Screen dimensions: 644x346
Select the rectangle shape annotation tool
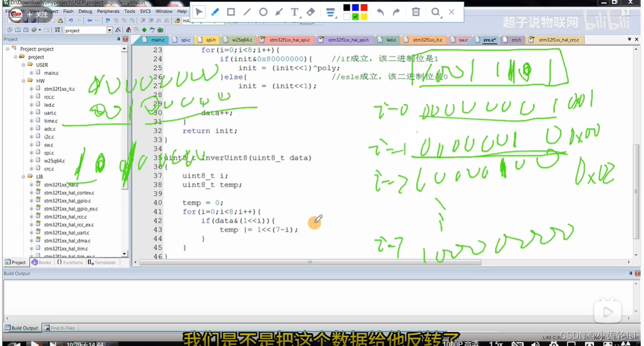tap(231, 12)
